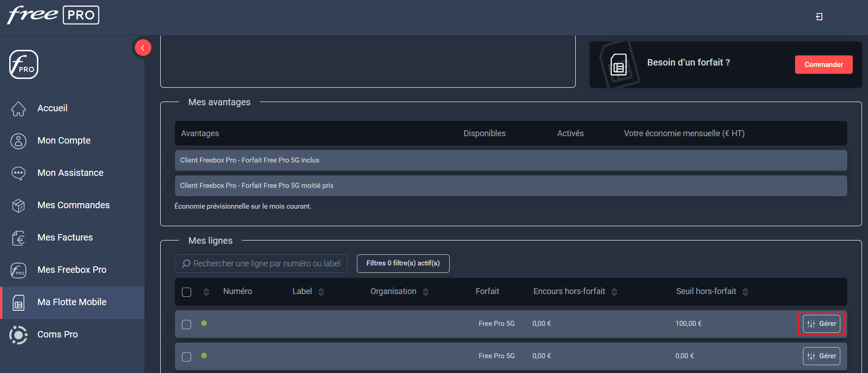This screenshot has width=868, height=373.
Task: Open Mes Factures menu entry
Action: click(x=73, y=238)
